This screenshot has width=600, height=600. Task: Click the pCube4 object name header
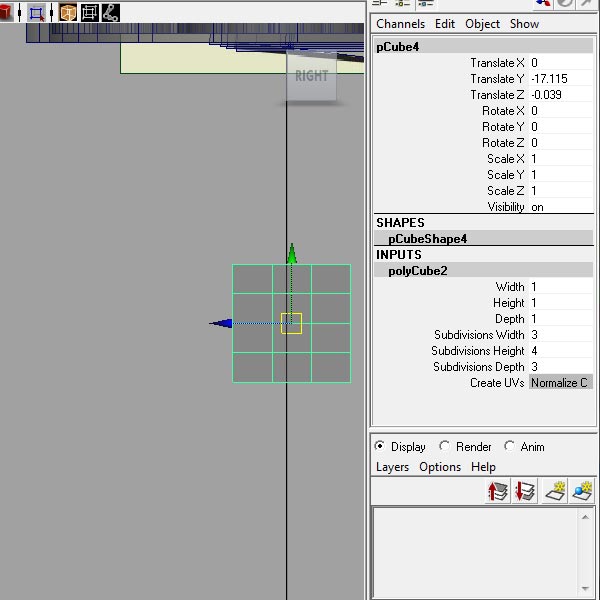484,47
